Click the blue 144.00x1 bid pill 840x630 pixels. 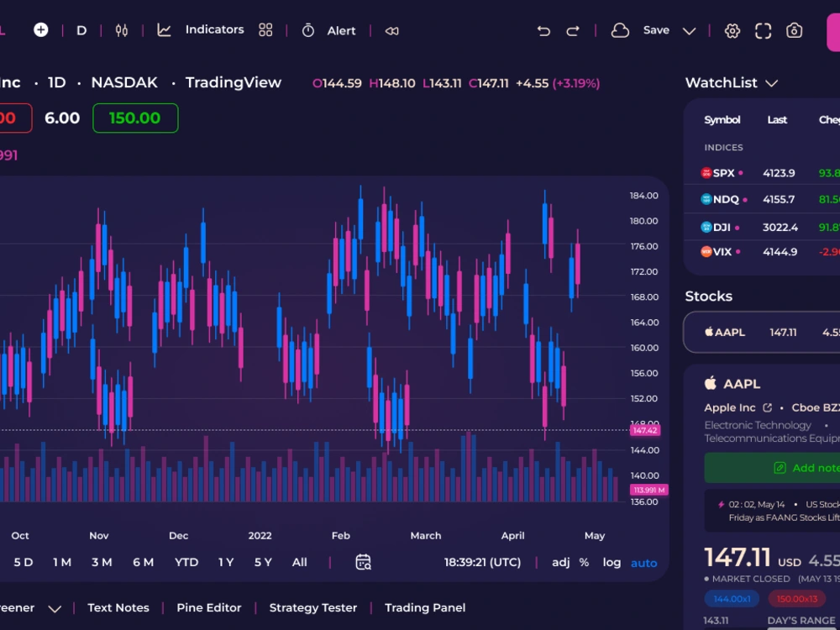(732, 599)
